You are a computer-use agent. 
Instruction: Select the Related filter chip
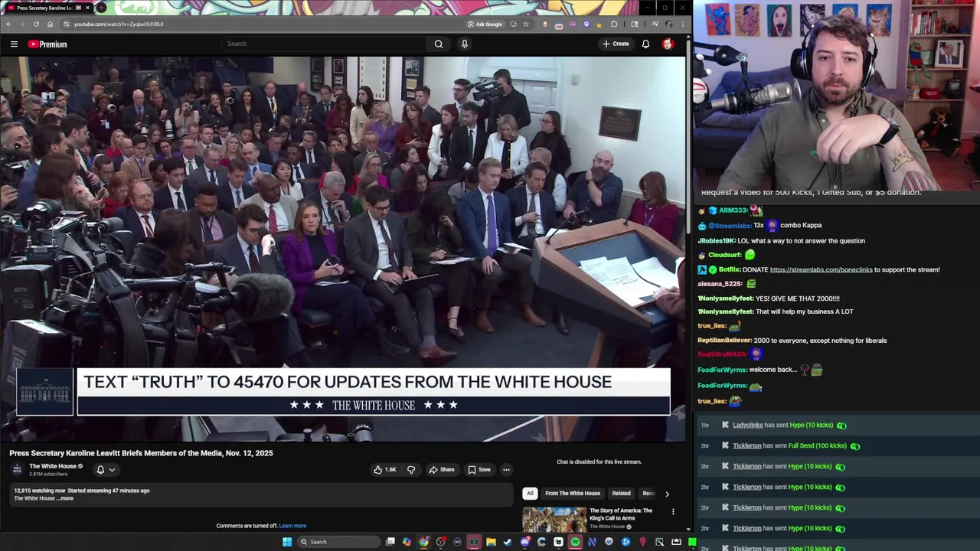click(621, 494)
